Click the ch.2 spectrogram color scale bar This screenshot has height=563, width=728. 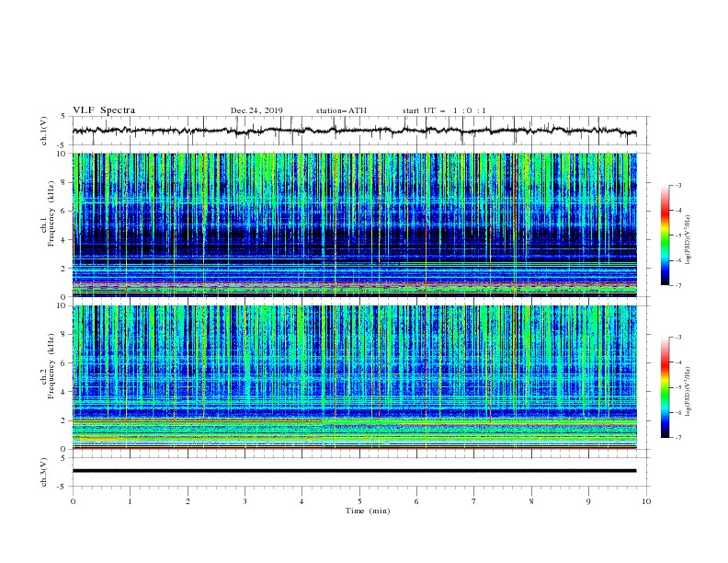click(x=665, y=387)
